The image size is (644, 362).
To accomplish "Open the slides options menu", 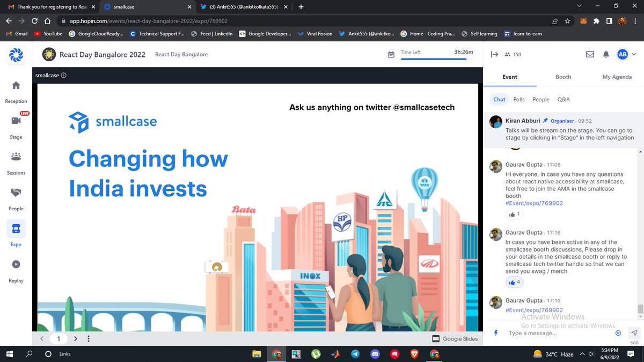I will (89, 338).
